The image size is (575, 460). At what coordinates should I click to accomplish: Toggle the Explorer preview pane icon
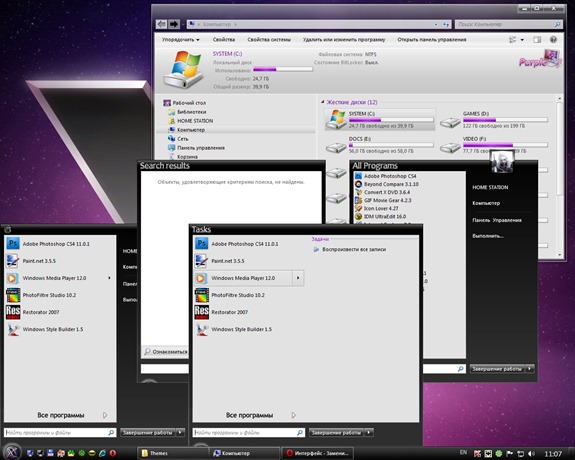[537, 39]
